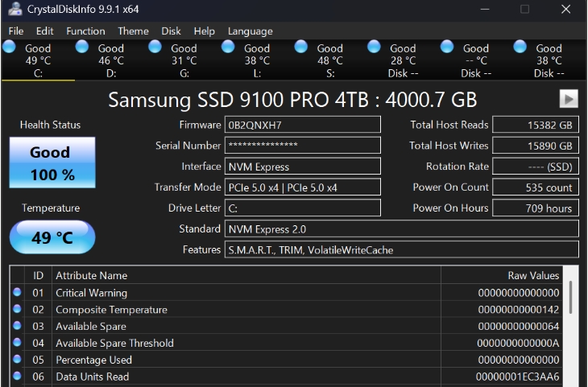Click status orb of Percentage Used row
The image size is (588, 387).
tap(17, 359)
